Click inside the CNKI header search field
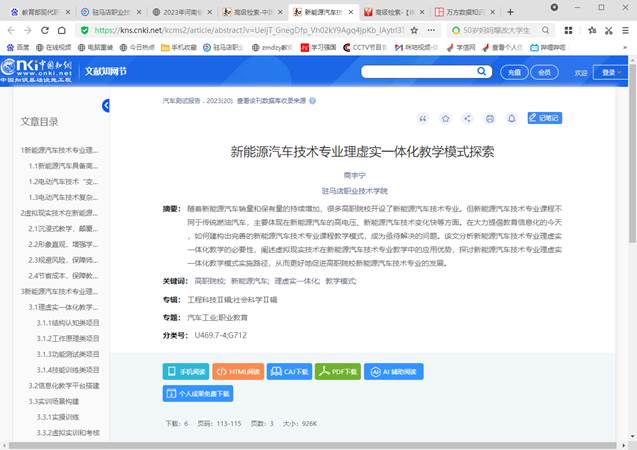Image resolution: width=637 pixels, height=450 pixels. coord(419,72)
